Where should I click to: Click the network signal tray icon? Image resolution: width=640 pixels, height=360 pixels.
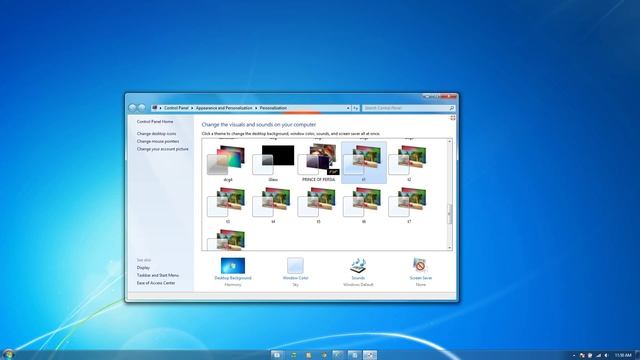[x=598, y=356]
